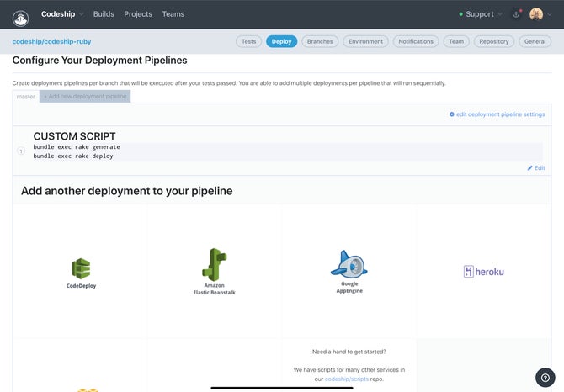564x392 pixels.
Task: Expand the chevron beside the avatar
Action: coord(550,15)
